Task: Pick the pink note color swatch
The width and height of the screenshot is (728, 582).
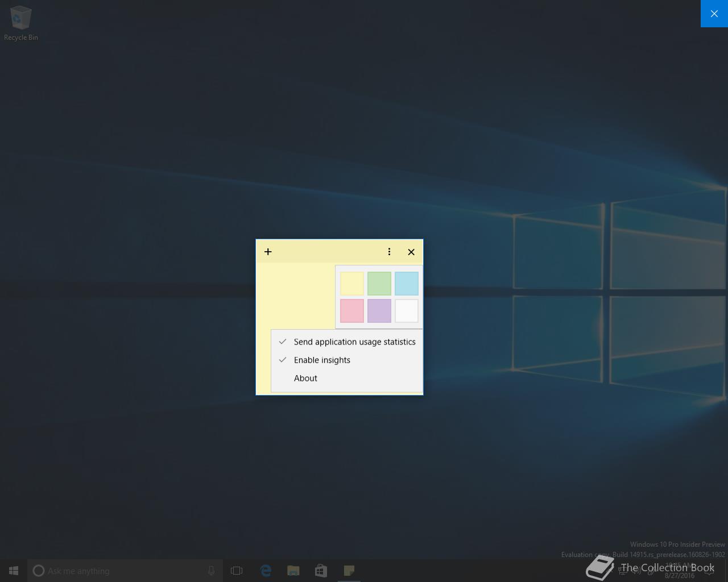Action: (x=352, y=311)
